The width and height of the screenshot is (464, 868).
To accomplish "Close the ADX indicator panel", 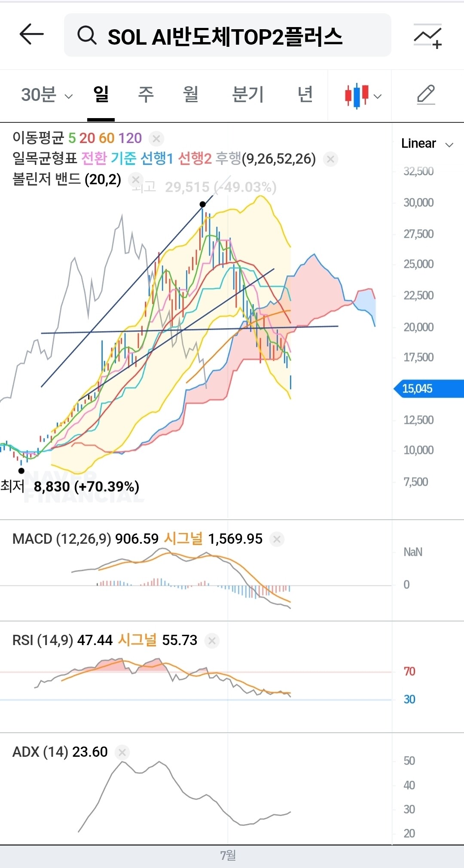I will 122,752.
